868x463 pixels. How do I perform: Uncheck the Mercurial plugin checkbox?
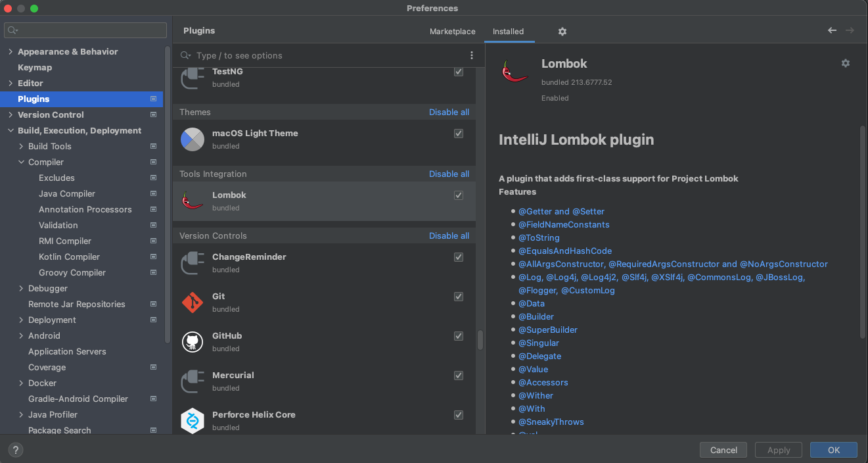(459, 376)
